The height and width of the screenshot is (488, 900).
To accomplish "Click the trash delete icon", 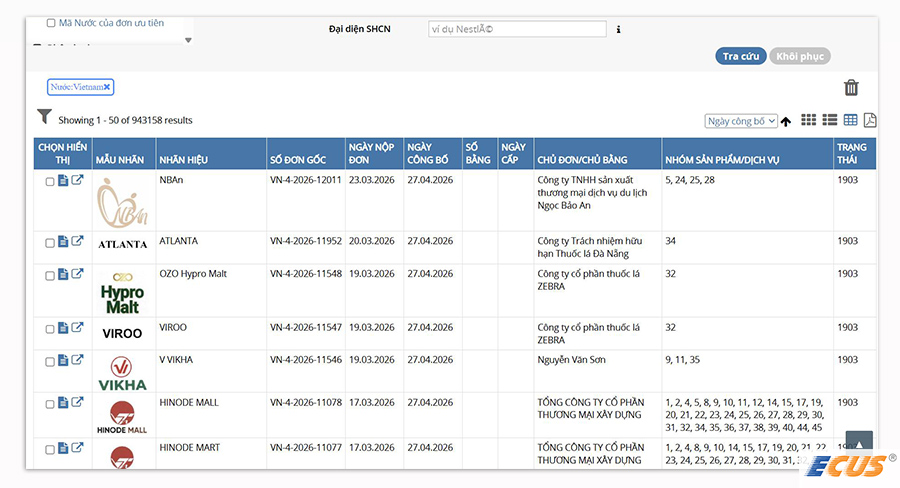I will pos(851,88).
